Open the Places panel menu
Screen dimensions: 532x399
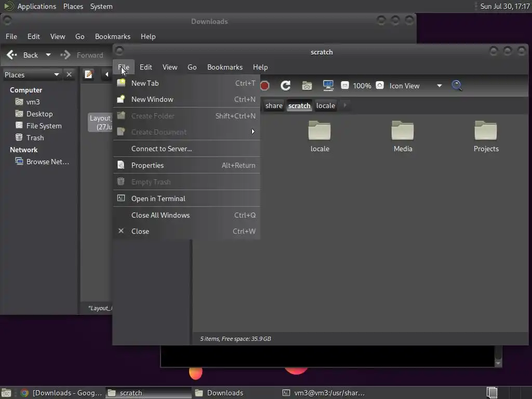73,6
